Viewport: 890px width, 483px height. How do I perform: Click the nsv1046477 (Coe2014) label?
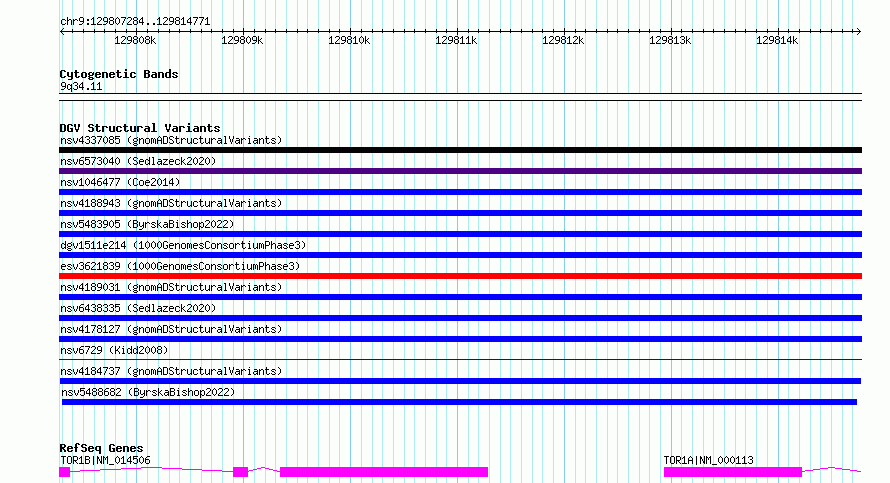[120, 182]
